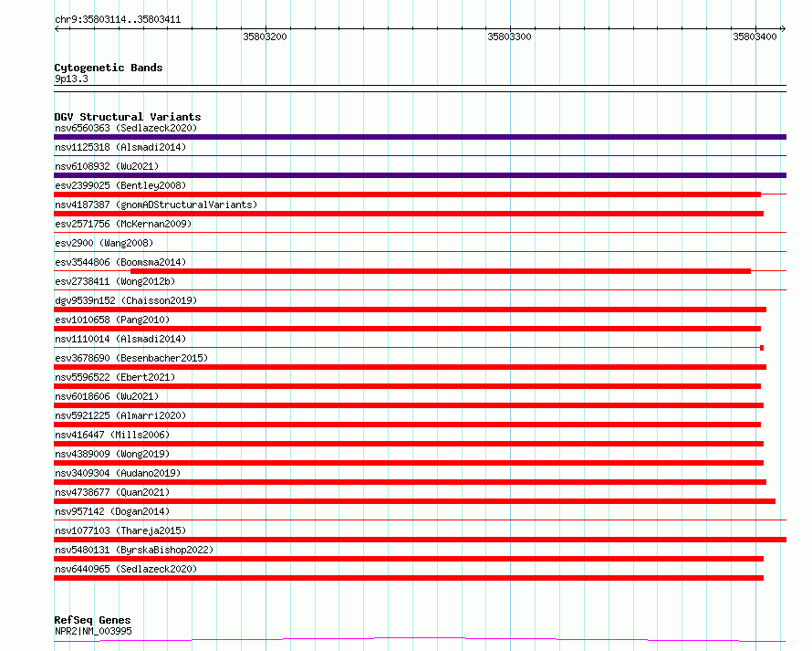Click the Cytogenetic Bands track title
This screenshot has height=651, width=812.
click(x=109, y=68)
